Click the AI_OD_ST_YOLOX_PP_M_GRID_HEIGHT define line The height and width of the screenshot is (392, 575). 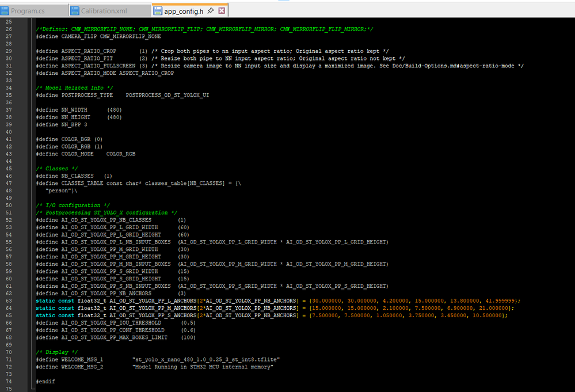pyautogui.click(x=113, y=256)
